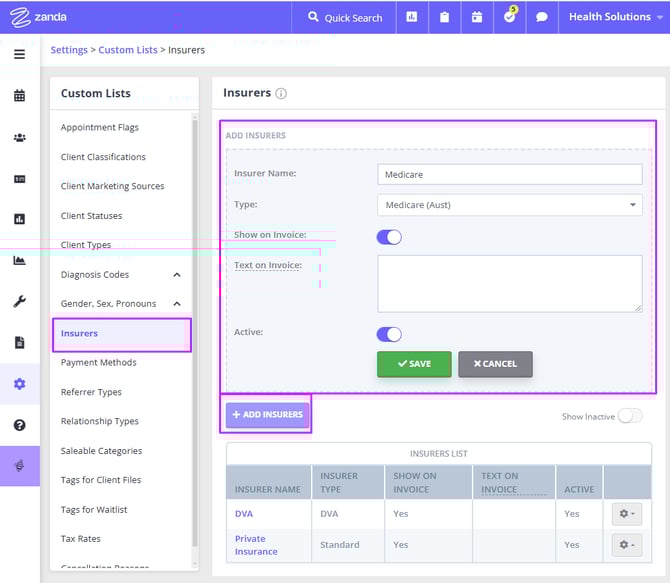Click the clipboard icon in top bar
Image resolution: width=670 pixels, height=583 pixels.
tap(444, 17)
